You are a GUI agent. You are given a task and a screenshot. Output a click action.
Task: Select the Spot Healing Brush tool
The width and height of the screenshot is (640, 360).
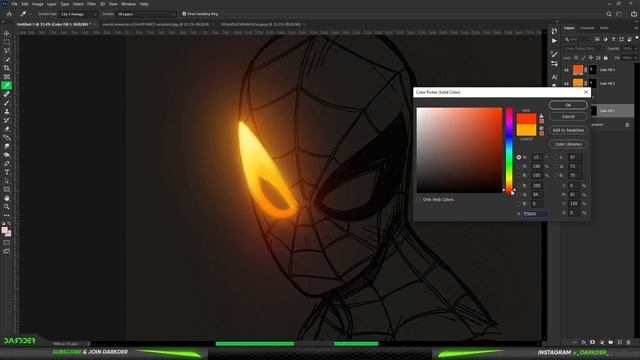(7, 94)
